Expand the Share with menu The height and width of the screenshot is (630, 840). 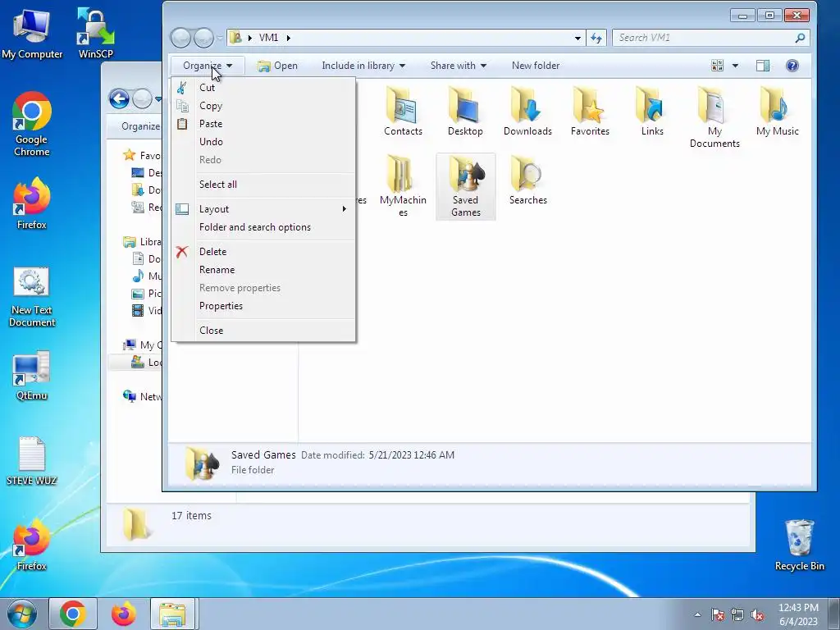point(458,66)
